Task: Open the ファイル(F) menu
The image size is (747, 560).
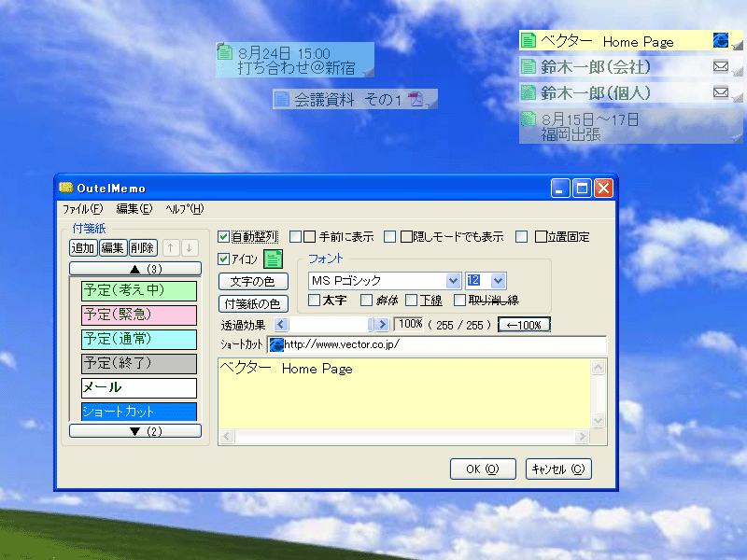Action: (83, 208)
